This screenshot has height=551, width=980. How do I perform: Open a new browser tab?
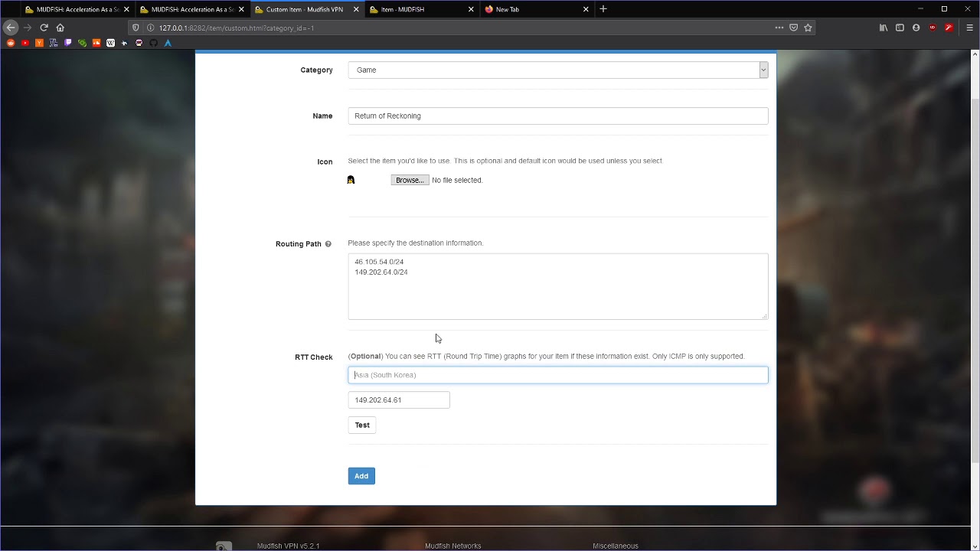click(x=603, y=9)
